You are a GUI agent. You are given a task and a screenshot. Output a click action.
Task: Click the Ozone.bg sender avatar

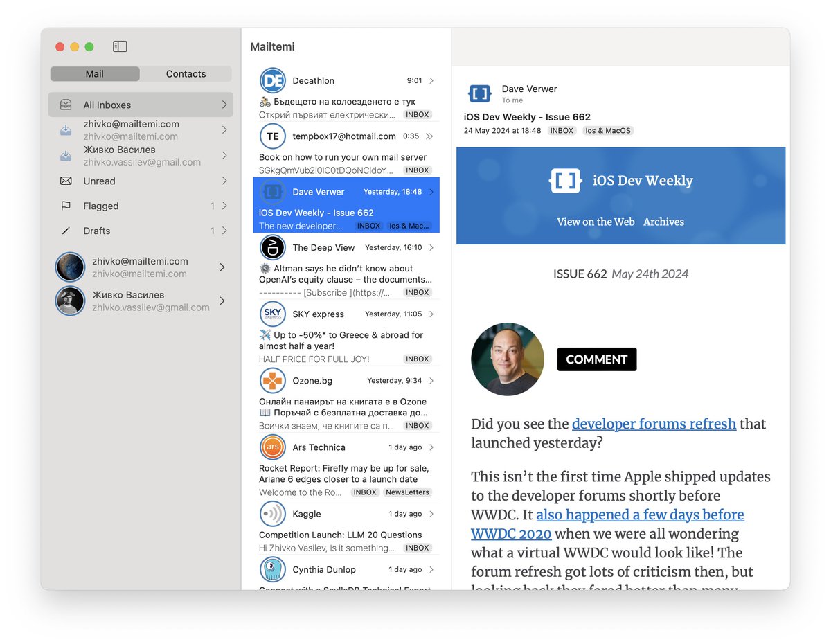coord(273,380)
